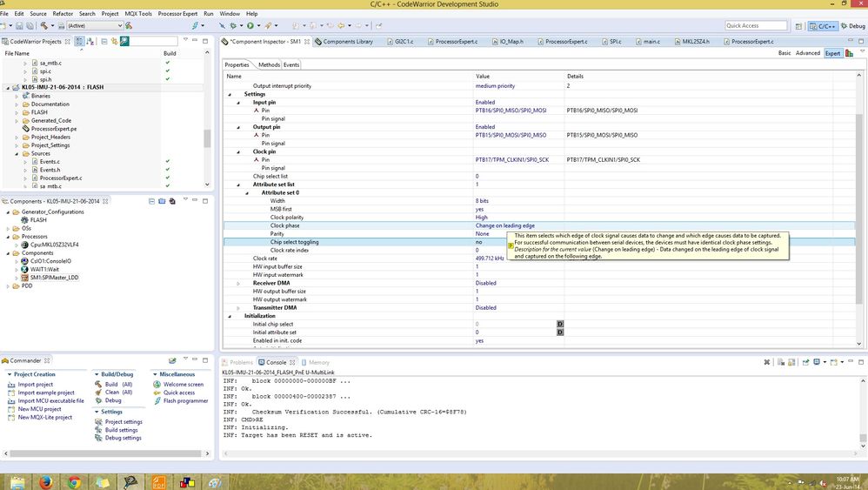Open the Active build configuration dropdown
This screenshot has height=490, width=868.
pos(95,25)
